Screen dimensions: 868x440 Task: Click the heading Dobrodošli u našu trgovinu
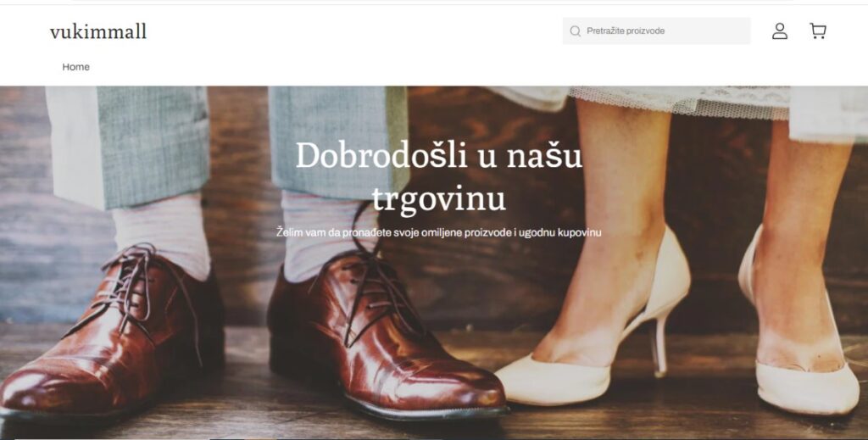[x=438, y=177]
